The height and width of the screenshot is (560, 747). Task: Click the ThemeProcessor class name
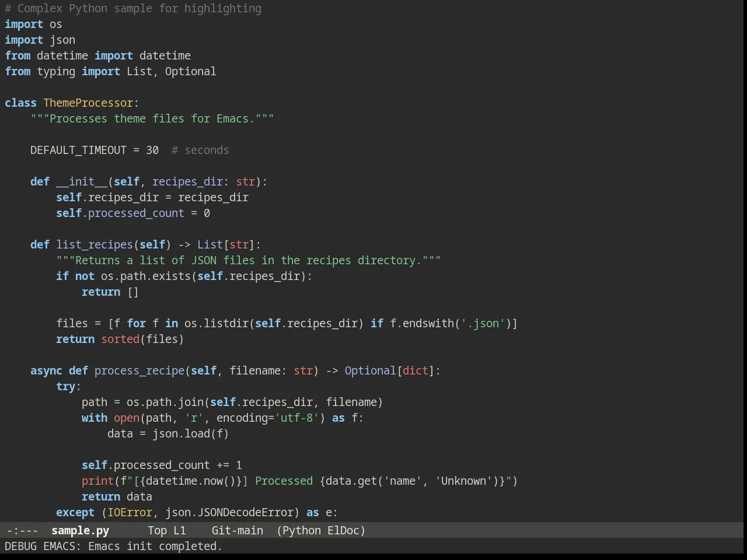[88, 103]
